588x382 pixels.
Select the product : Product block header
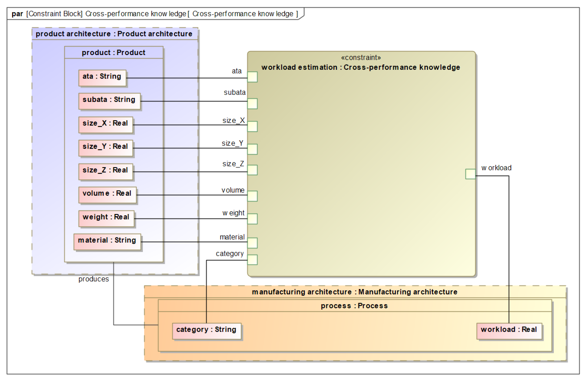[113, 52]
